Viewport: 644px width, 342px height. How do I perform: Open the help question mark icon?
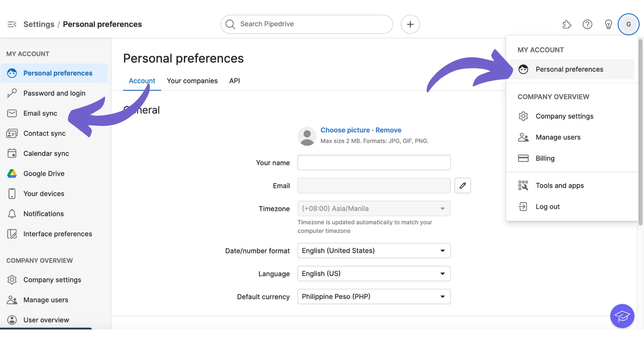click(x=587, y=24)
